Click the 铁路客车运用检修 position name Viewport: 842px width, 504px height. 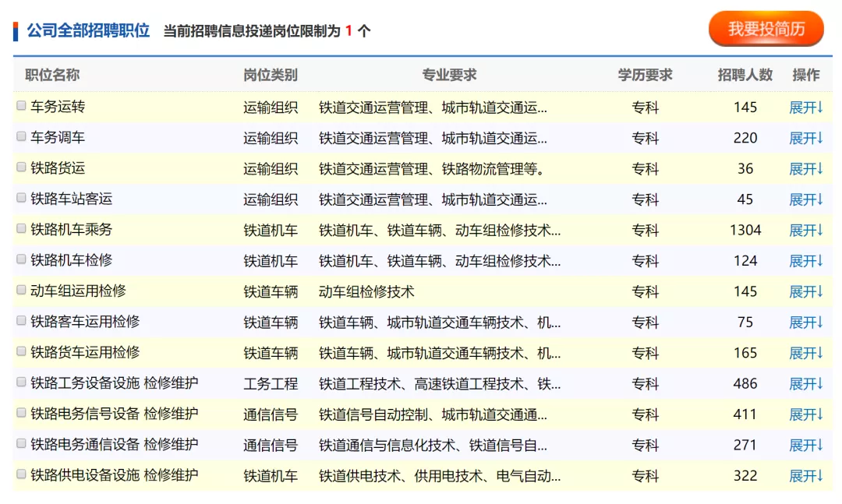[85, 322]
